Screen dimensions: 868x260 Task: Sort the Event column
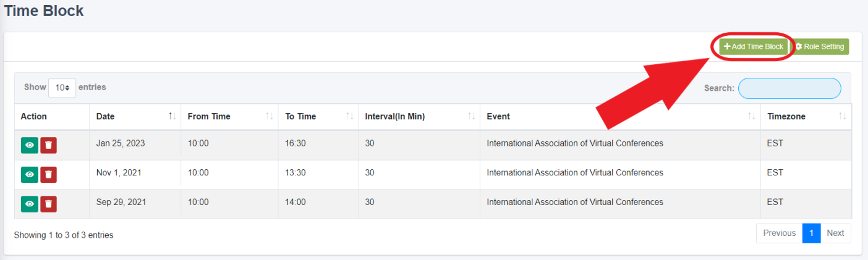coord(620,116)
